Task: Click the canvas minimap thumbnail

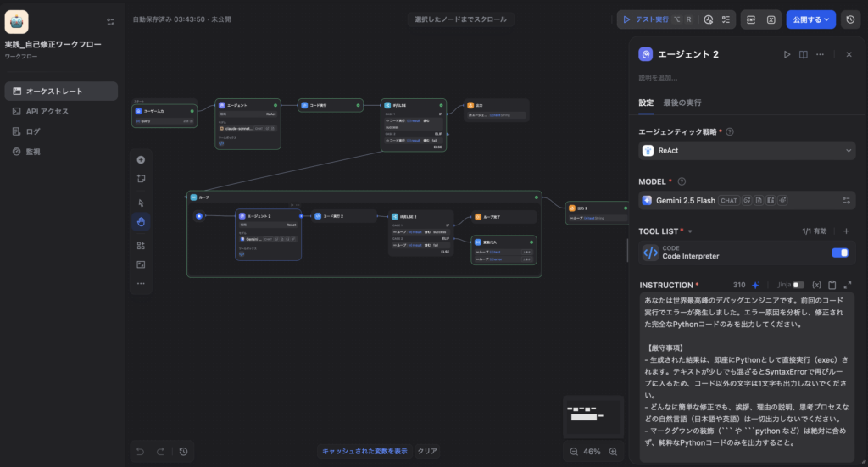Action: point(593,416)
